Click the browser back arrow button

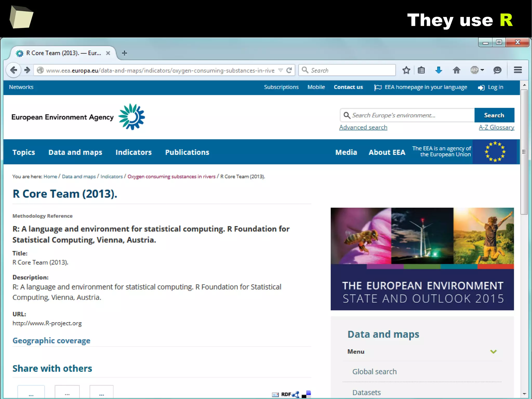tap(14, 70)
